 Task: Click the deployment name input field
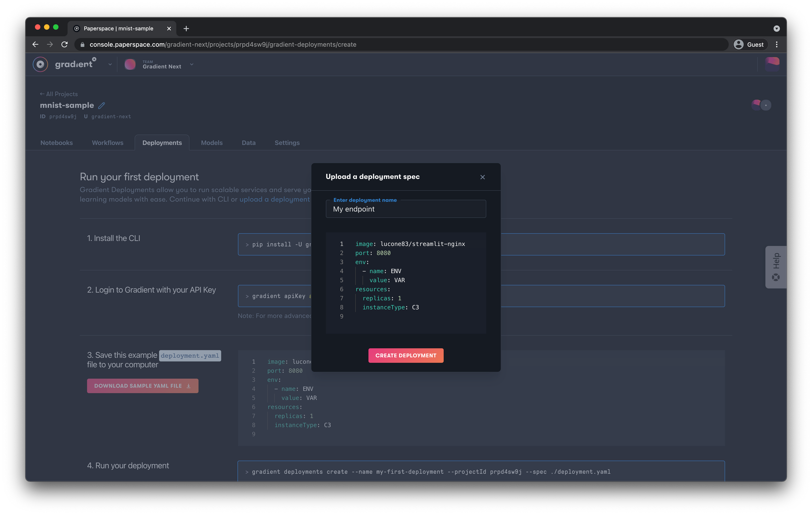(406, 209)
